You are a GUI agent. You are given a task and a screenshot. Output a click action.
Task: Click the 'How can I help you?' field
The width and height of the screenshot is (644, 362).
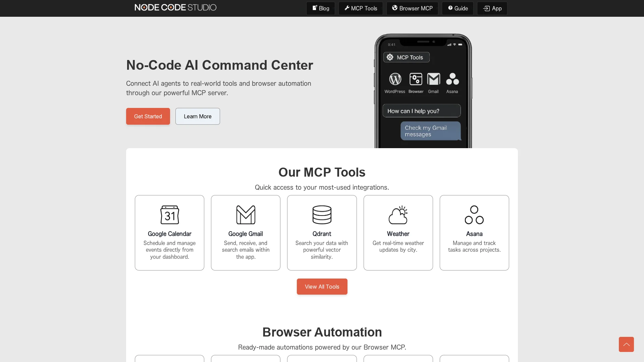click(422, 111)
